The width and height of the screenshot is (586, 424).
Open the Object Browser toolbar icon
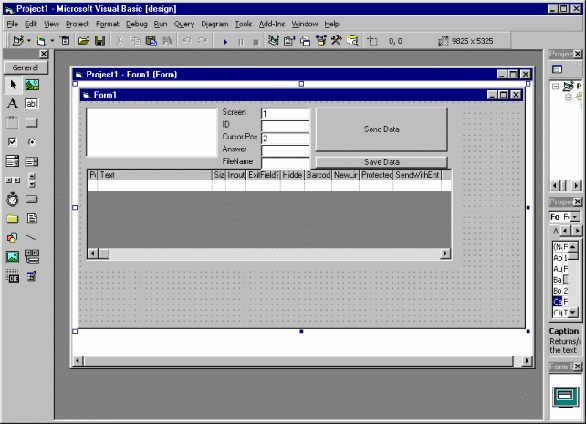coord(321,40)
